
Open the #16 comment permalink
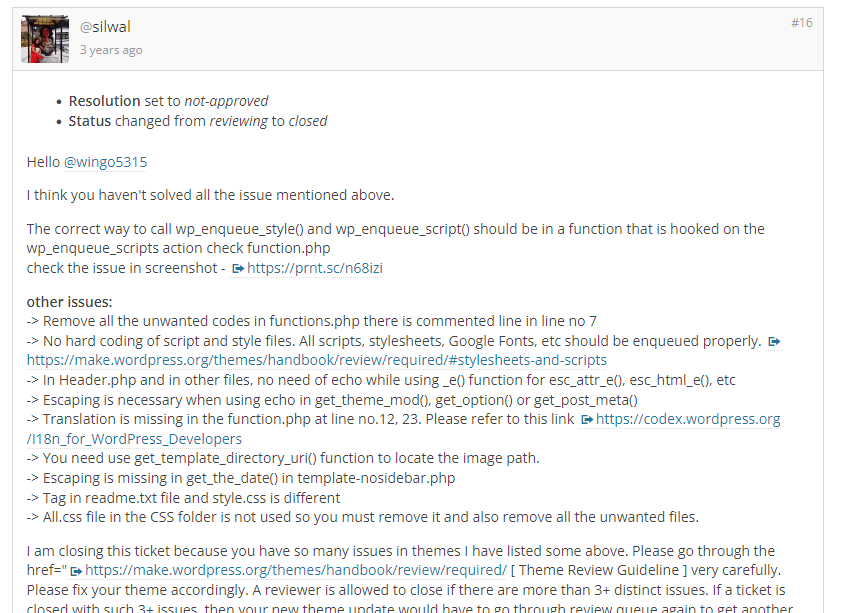point(801,23)
